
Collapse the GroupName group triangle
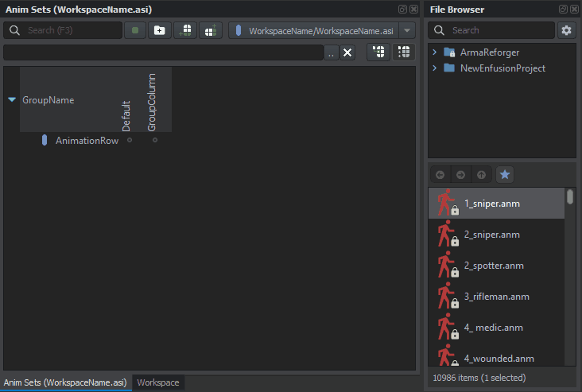coord(12,99)
